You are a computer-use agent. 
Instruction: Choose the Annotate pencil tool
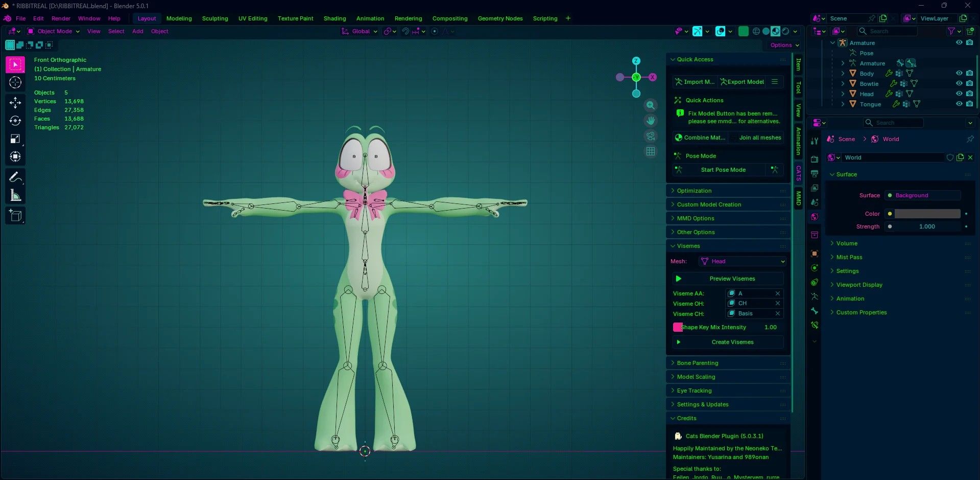15,177
